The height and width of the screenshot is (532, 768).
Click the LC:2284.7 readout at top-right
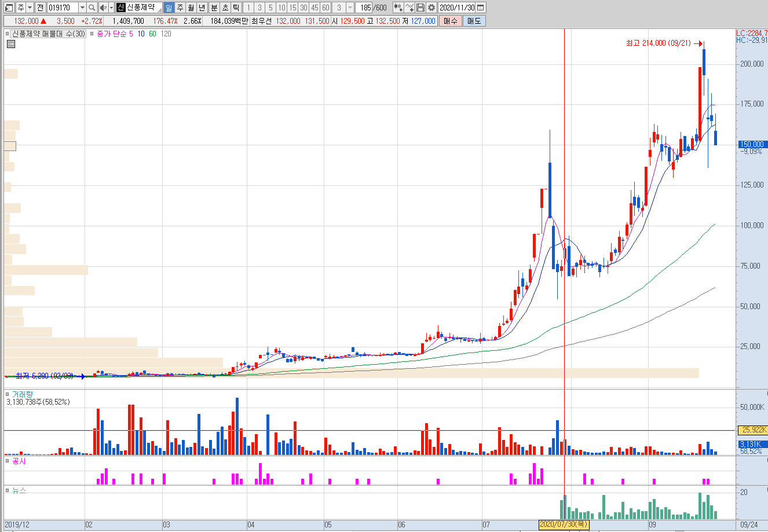click(x=752, y=33)
